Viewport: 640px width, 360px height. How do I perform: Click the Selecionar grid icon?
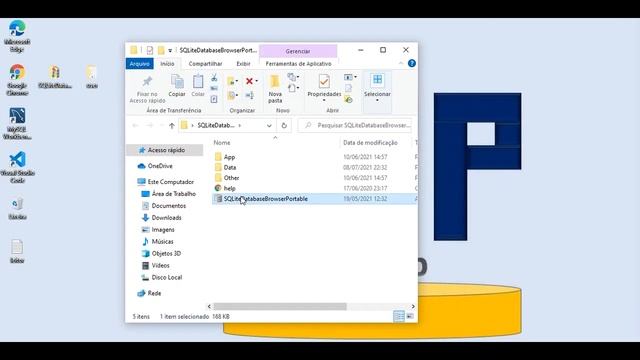point(377,80)
